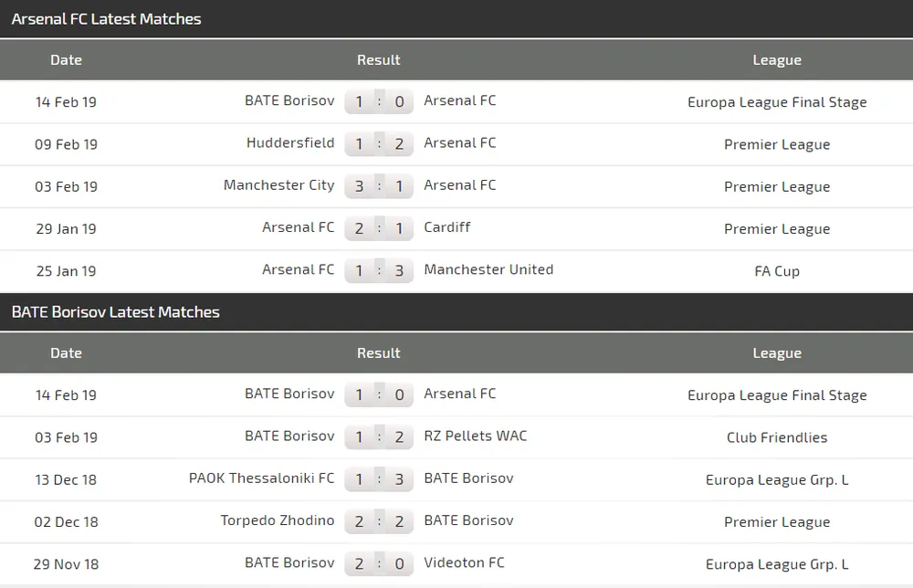
Task: Click the Arsenal FC Latest Matches header
Action: pyautogui.click(x=107, y=18)
